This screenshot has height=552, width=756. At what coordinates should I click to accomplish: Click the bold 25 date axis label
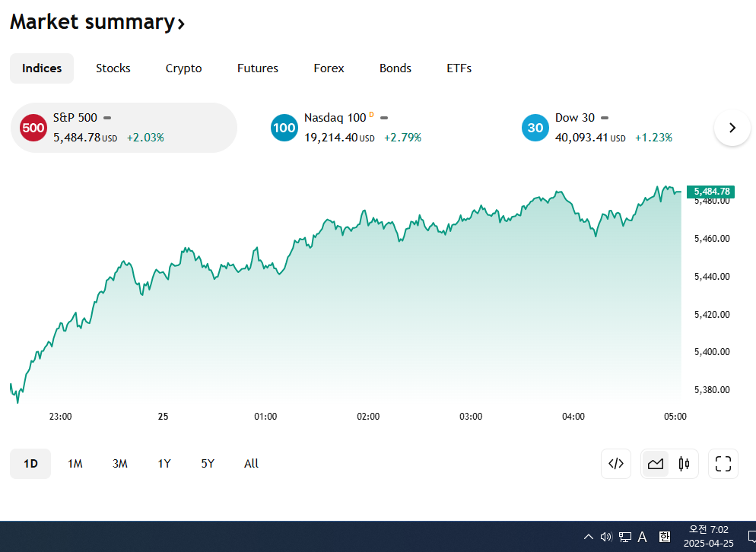[x=163, y=417]
